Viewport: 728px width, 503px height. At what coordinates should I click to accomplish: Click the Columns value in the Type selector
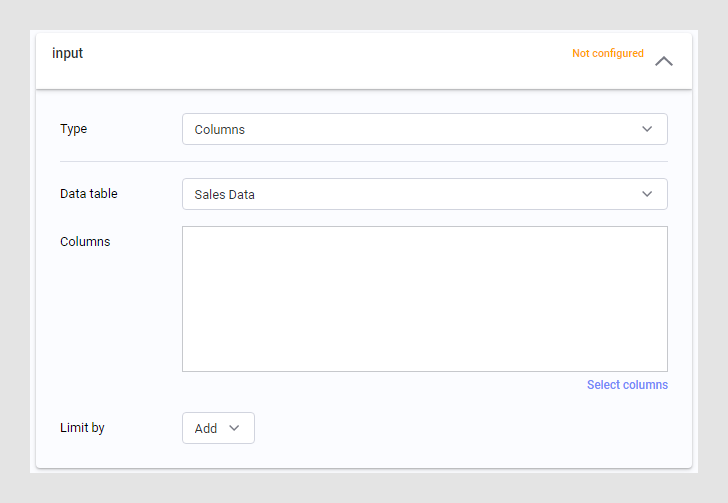(220, 130)
